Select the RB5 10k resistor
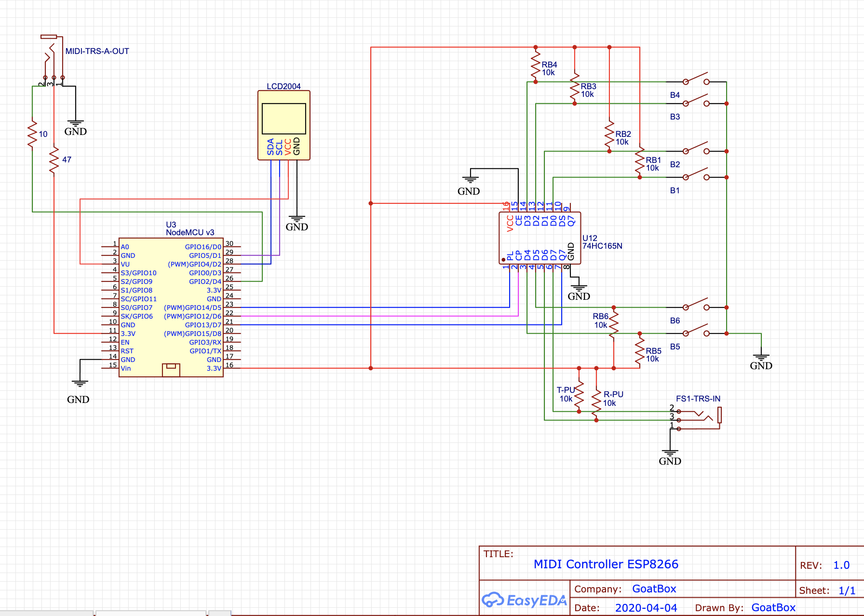The width and height of the screenshot is (864, 616). tap(640, 351)
